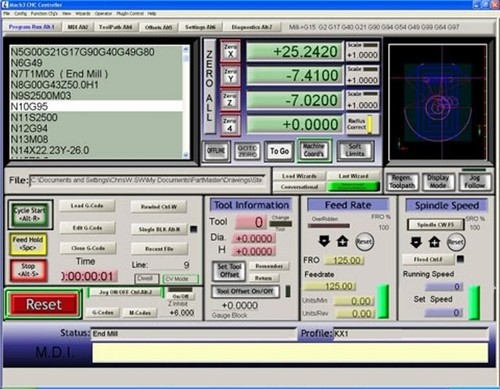Open the Help menu

coord(152,14)
